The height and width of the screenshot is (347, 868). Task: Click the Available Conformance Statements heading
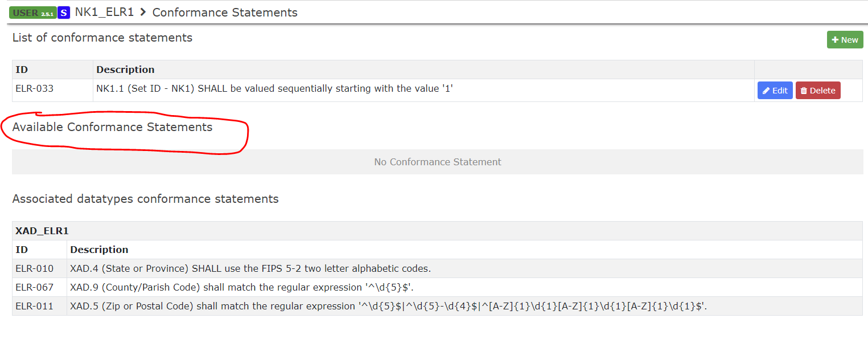click(112, 127)
